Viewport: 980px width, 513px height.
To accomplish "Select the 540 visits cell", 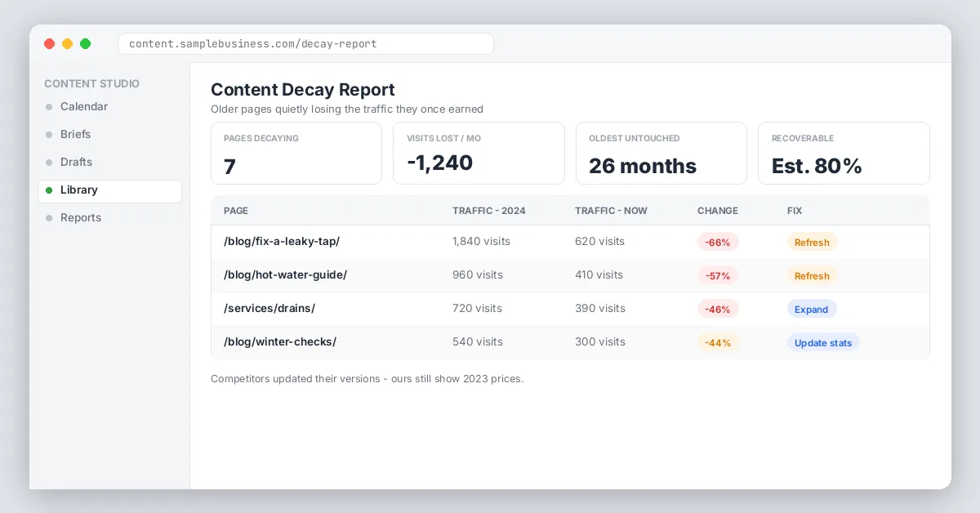I will point(478,342).
